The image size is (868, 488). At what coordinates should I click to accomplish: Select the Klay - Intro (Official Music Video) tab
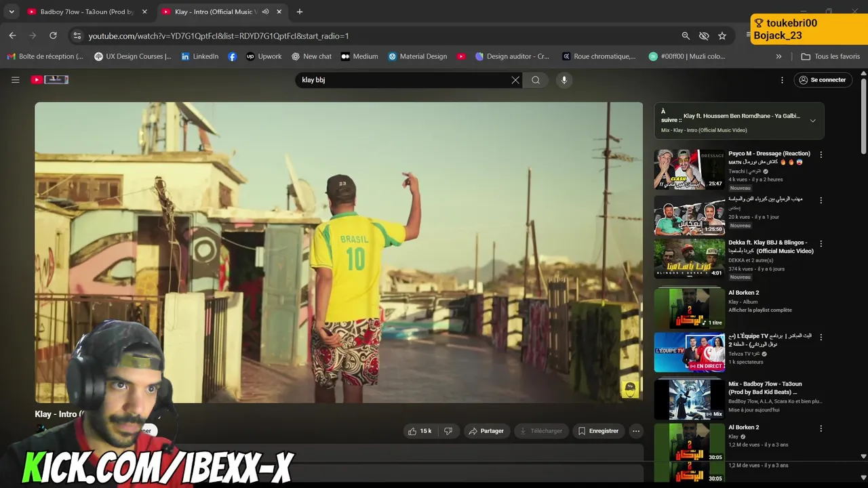click(x=221, y=12)
